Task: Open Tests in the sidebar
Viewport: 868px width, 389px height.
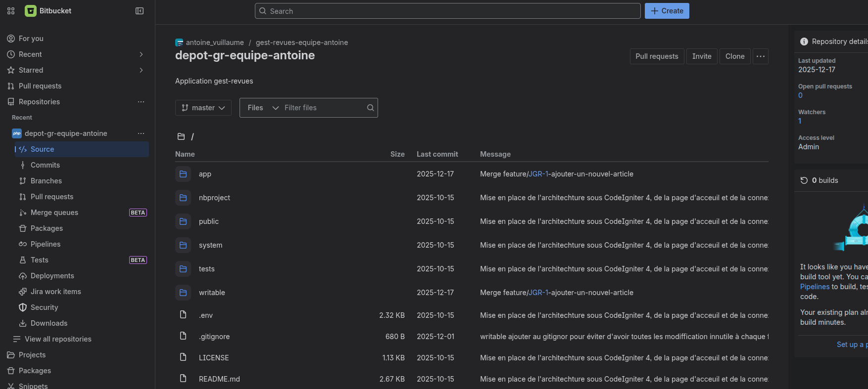Action: (82, 260)
